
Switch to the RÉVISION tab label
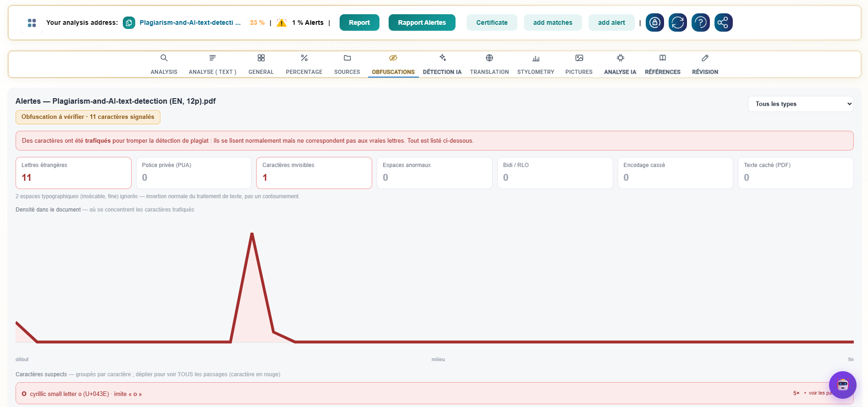[x=705, y=72]
